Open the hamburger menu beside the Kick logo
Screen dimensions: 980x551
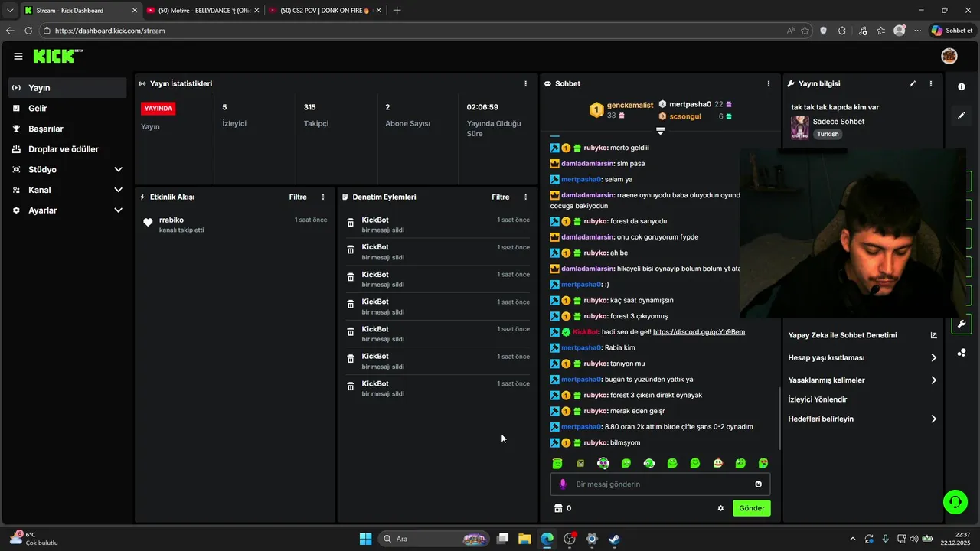pos(18,56)
